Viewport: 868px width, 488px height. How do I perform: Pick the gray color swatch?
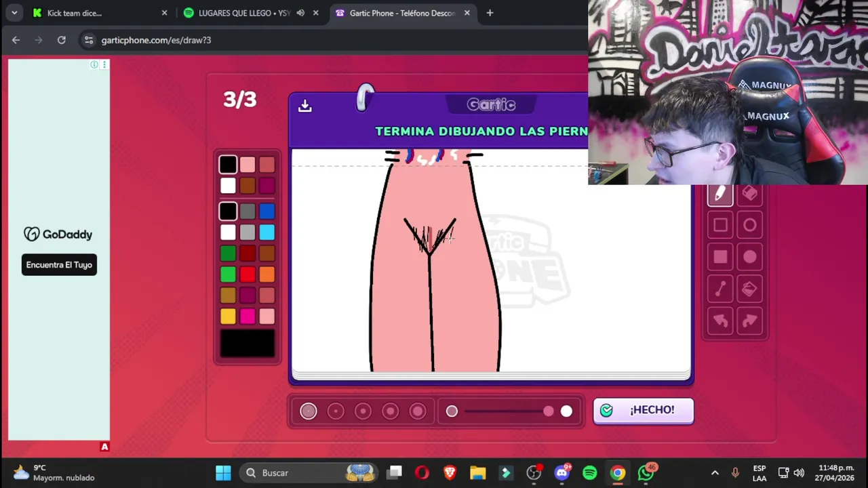point(247,211)
